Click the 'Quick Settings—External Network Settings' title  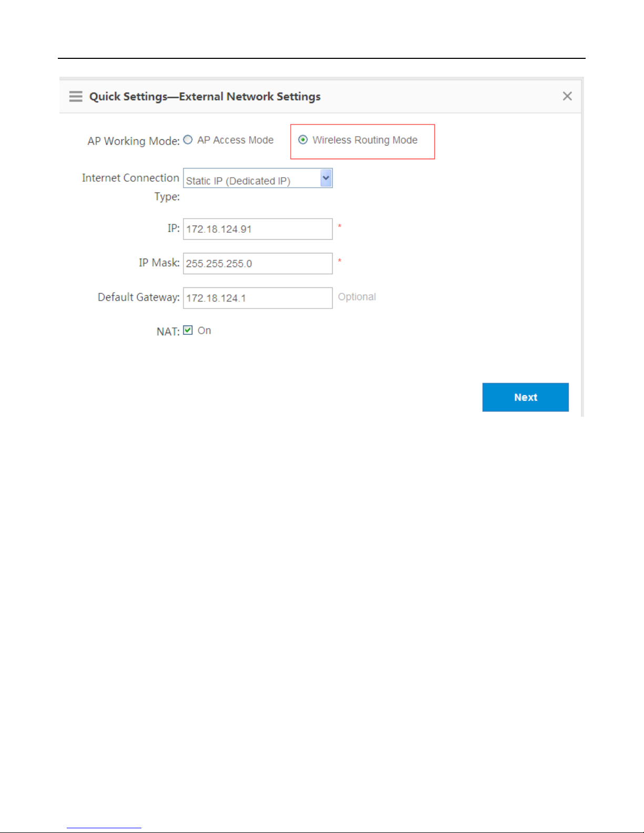click(205, 97)
